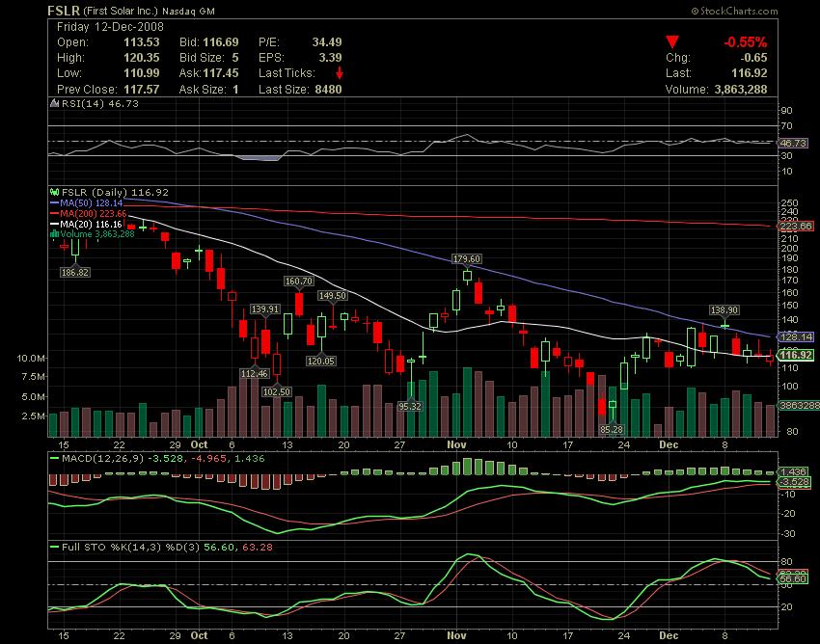Click the volume bars icon in legend
The height and width of the screenshot is (644, 820).
coord(54,234)
